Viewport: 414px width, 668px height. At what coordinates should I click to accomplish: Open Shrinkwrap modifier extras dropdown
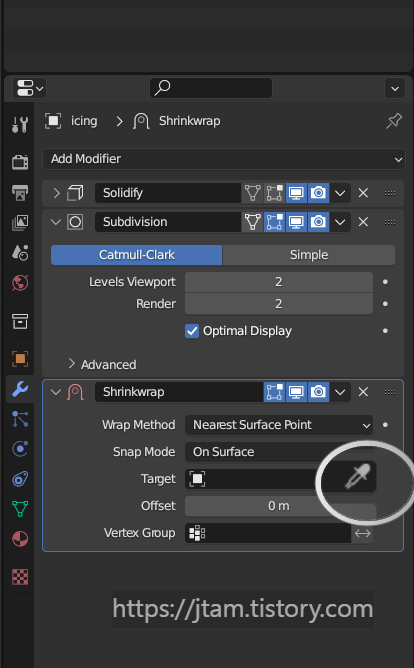[x=340, y=392]
